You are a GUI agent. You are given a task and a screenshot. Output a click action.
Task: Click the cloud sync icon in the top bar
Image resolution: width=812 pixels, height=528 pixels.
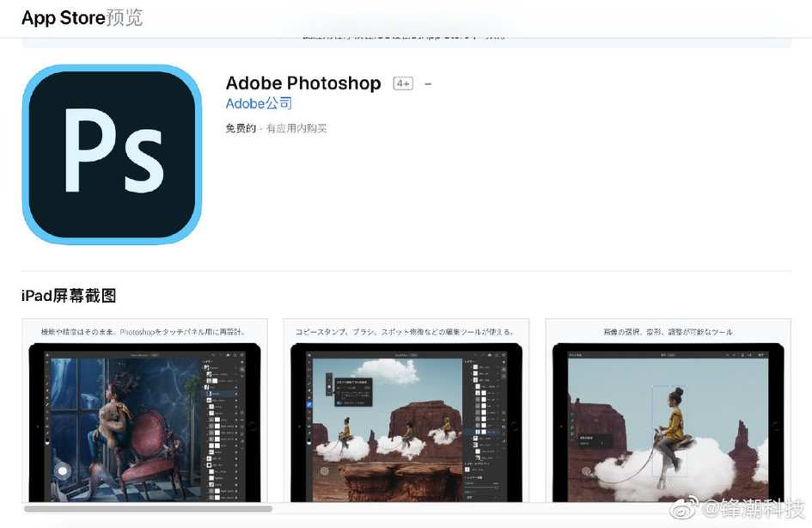tap(490, 354)
